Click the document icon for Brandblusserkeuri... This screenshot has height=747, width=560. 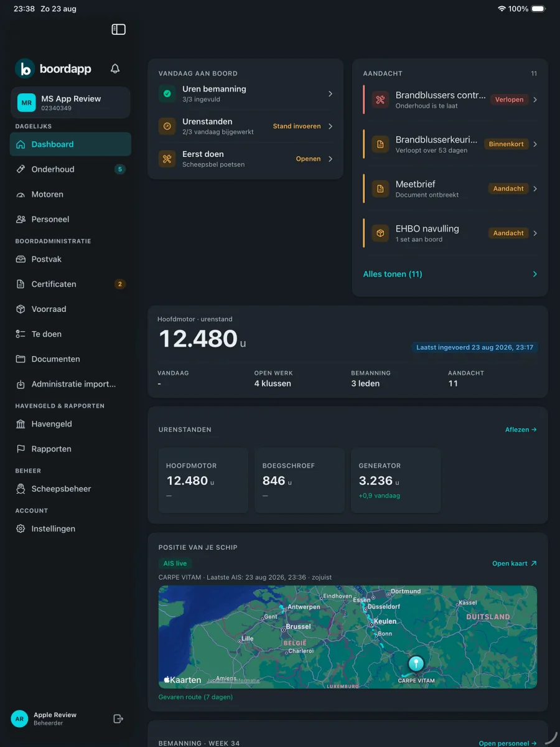tap(380, 144)
